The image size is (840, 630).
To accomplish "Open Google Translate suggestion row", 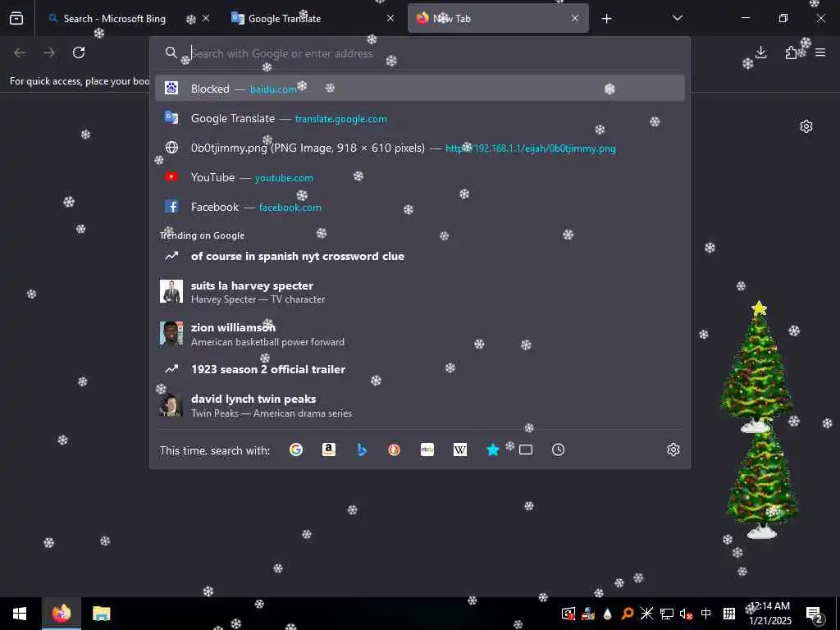I will point(419,118).
